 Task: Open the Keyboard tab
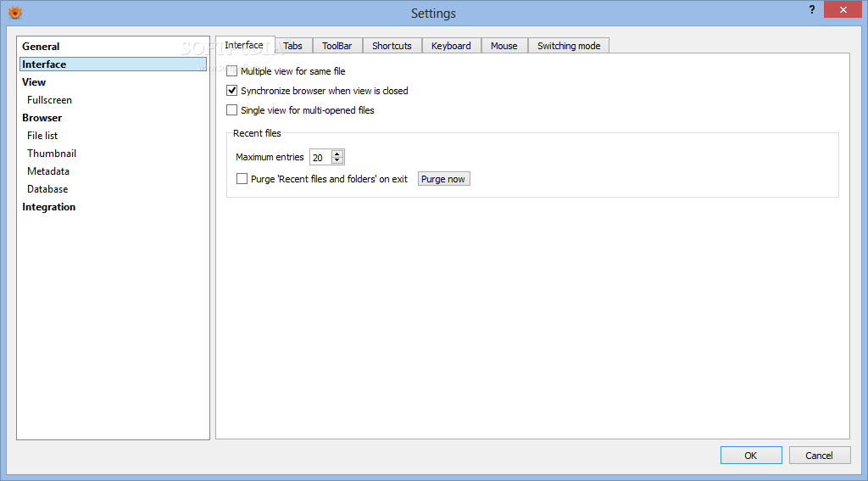click(451, 46)
